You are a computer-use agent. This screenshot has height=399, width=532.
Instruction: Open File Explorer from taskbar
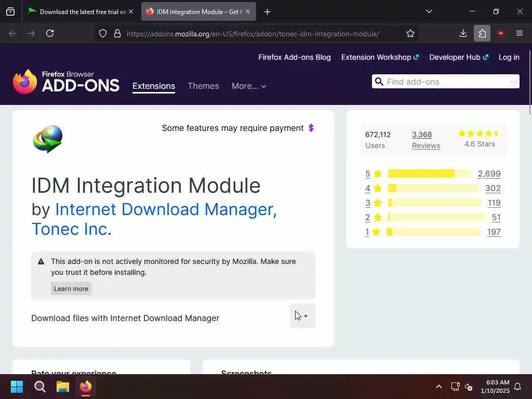[x=63, y=387]
